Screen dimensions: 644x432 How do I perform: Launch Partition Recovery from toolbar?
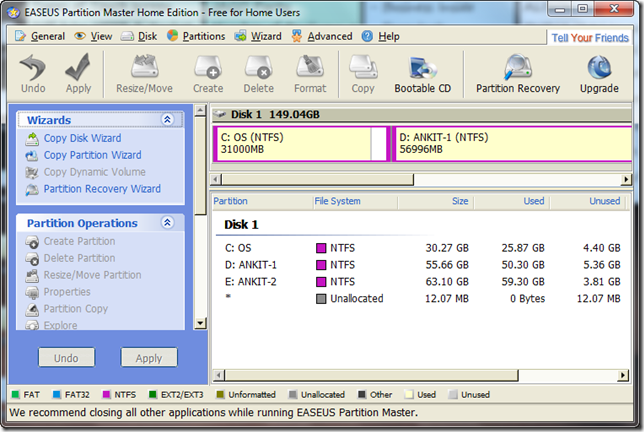(518, 73)
